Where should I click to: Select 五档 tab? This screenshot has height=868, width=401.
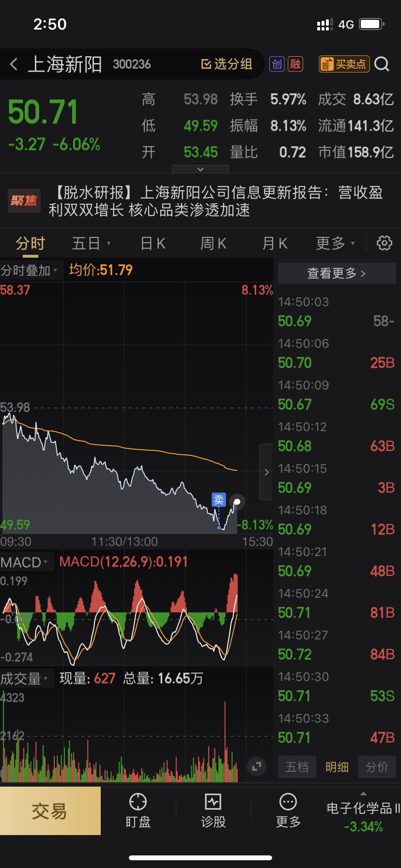297,767
